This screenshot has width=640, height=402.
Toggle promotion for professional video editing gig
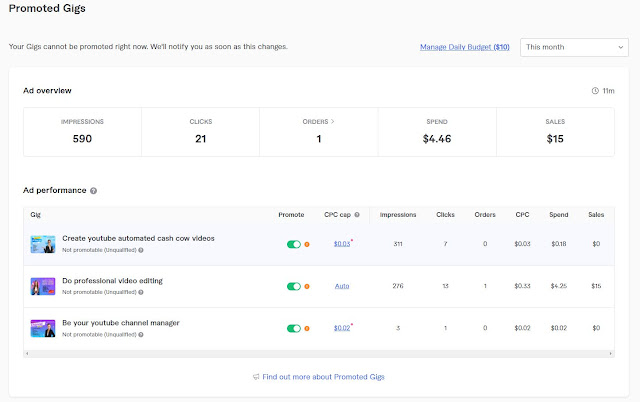(x=294, y=286)
